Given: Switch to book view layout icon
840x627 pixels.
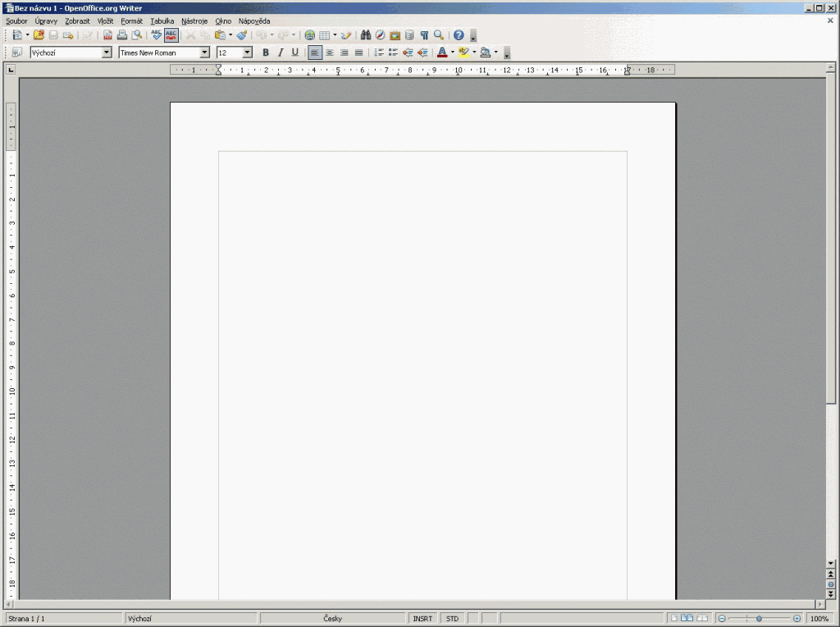Looking at the screenshot, I should click(702, 619).
